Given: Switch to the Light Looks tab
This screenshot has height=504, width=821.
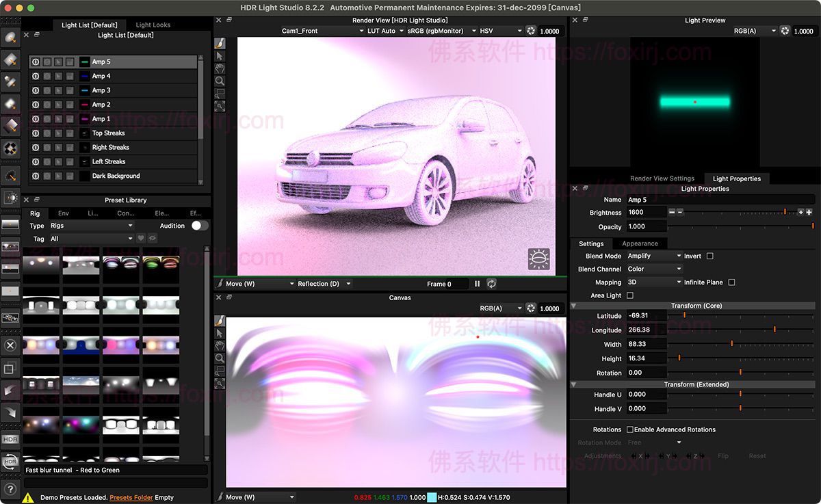Looking at the screenshot, I should click(x=153, y=25).
